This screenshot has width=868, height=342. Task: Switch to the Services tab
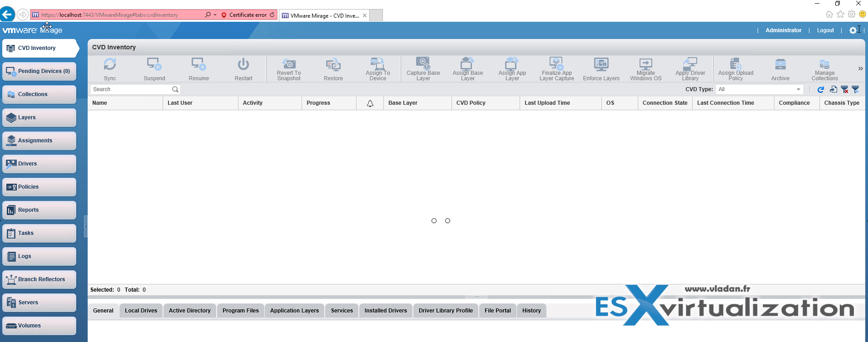click(x=342, y=311)
